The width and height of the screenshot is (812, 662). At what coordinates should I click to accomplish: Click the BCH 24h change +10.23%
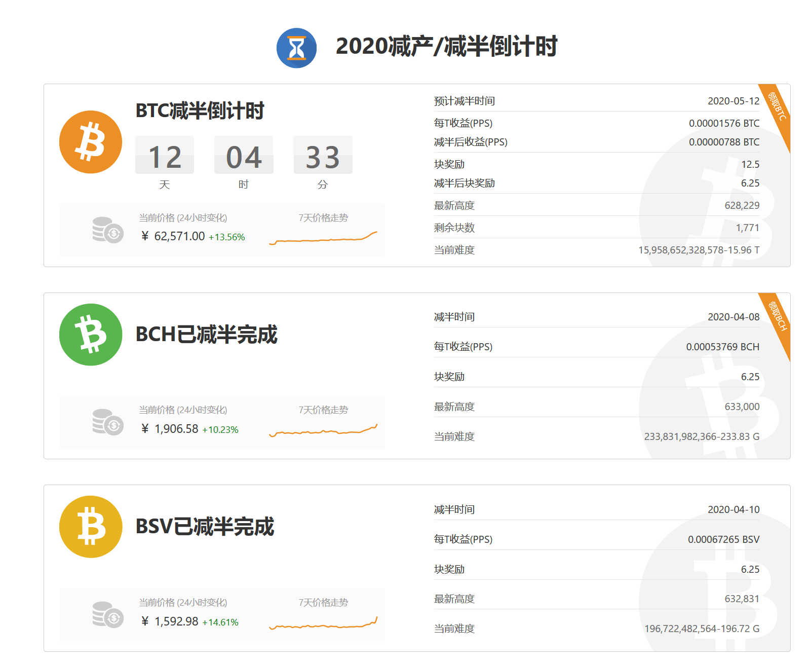point(220,430)
